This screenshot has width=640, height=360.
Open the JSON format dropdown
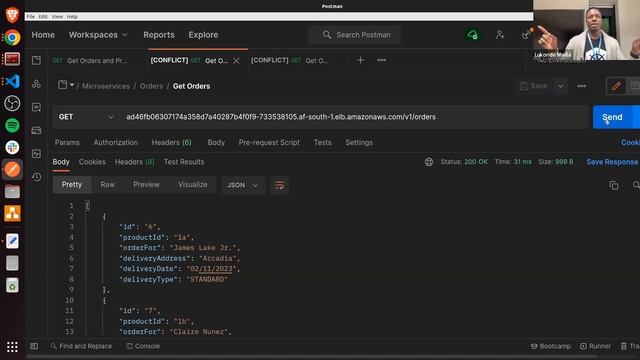click(242, 185)
